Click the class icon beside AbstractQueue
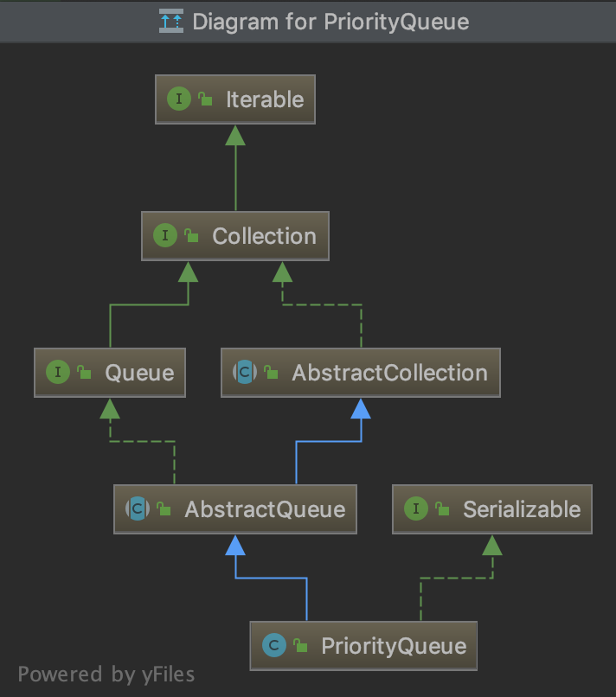616x697 pixels. click(137, 509)
